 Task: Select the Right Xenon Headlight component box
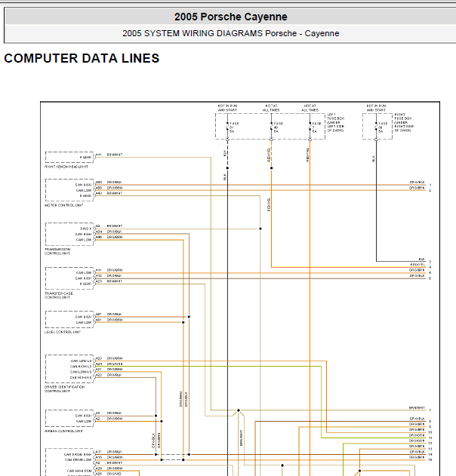(x=69, y=157)
